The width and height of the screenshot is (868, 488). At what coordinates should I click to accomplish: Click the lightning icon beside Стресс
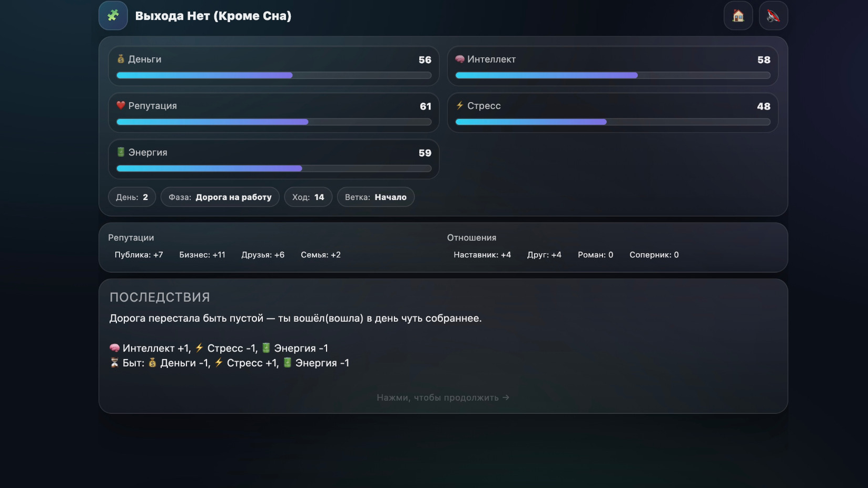(x=460, y=105)
